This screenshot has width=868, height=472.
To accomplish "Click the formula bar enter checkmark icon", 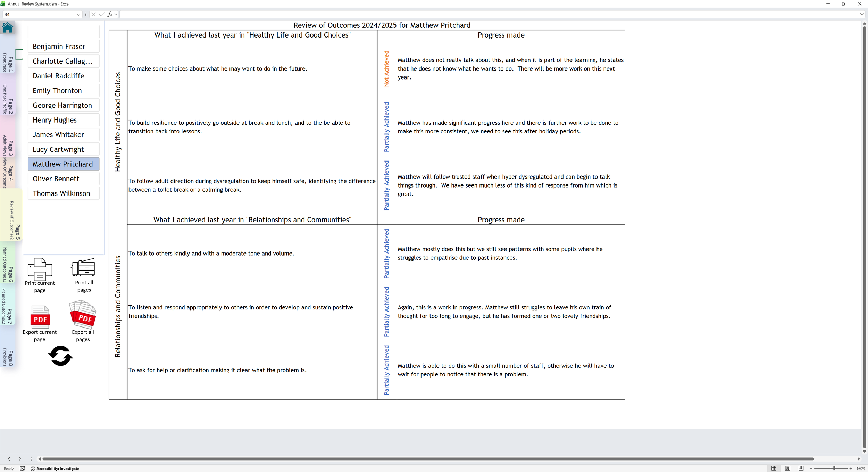I will [x=101, y=14].
